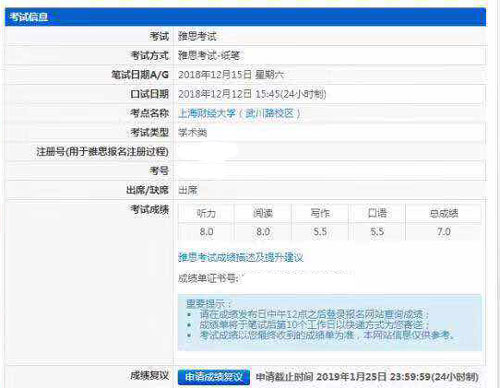
Task: Select the notice line ending 本网站信息仅供参考
Action: click(327, 335)
